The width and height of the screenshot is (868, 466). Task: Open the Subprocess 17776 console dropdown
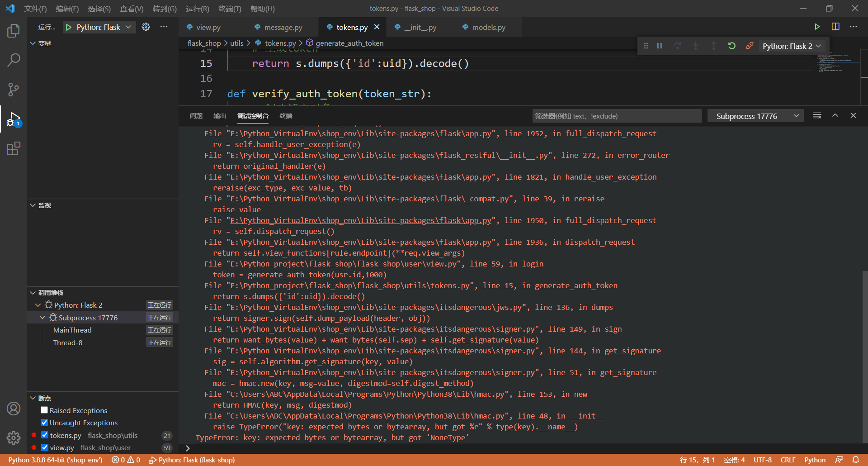pos(755,116)
